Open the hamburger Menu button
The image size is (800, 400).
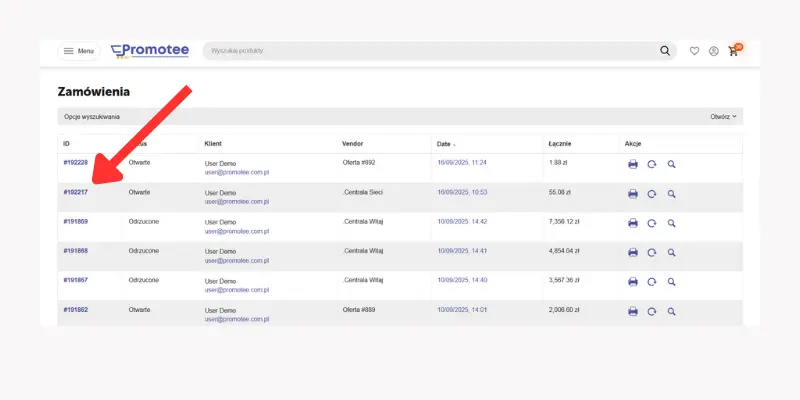[x=79, y=51]
